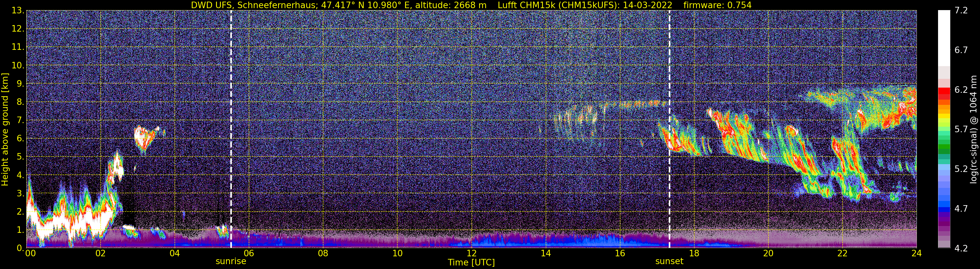The height and width of the screenshot is (269, 980).
Task: Click the '4.' height tick label
Action: (x=20, y=175)
